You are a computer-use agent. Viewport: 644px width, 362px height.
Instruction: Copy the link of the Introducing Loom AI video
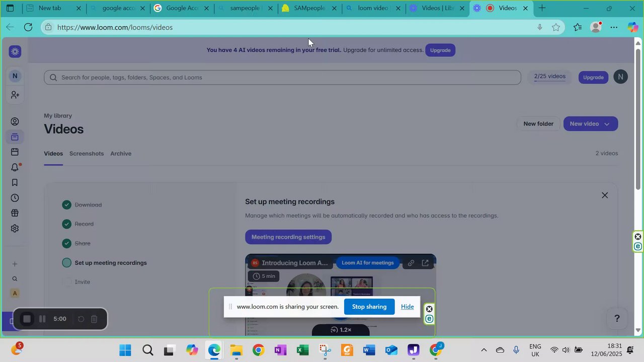click(x=411, y=263)
